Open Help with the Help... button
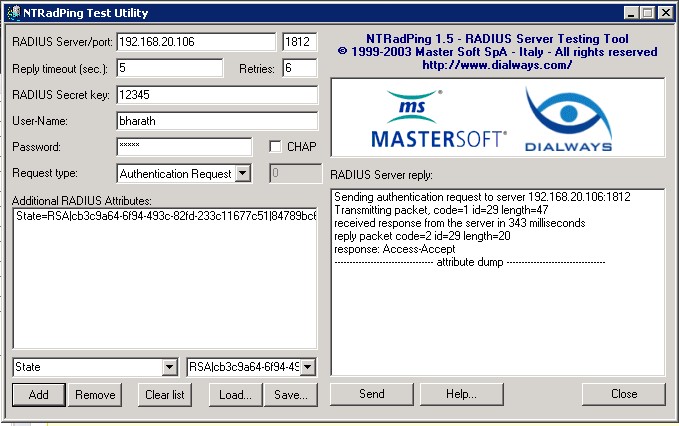679x426 pixels. (461, 394)
